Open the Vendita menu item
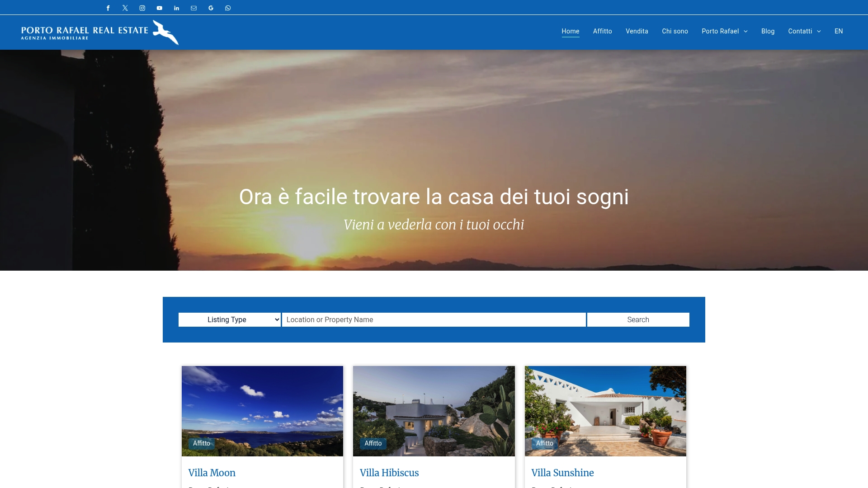This screenshot has height=488, width=868. point(637,31)
